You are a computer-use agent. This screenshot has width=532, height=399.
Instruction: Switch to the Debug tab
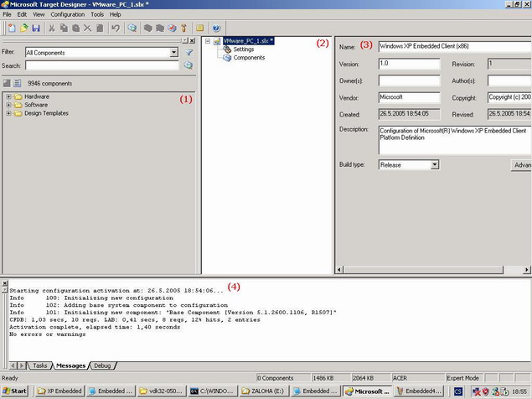102,365
